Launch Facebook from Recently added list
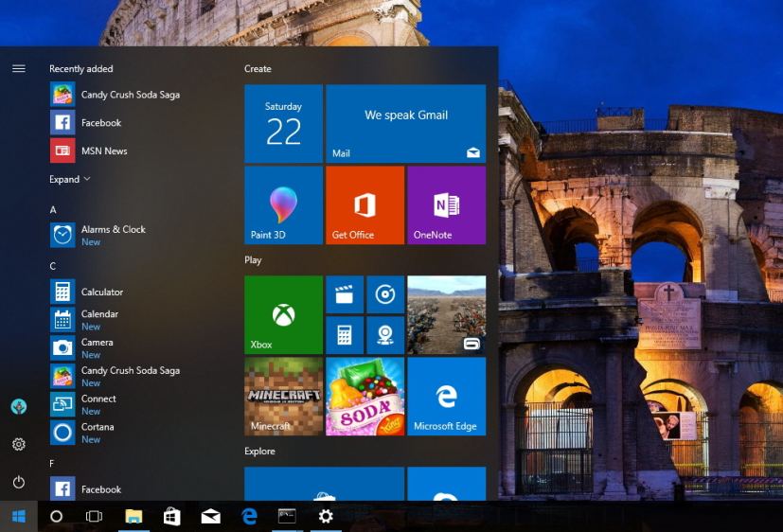The image size is (783, 532). pos(86,122)
